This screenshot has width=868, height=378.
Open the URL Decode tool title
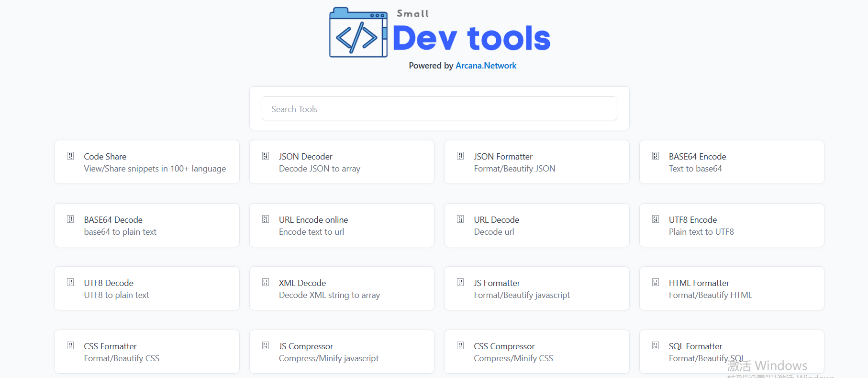pyautogui.click(x=496, y=220)
